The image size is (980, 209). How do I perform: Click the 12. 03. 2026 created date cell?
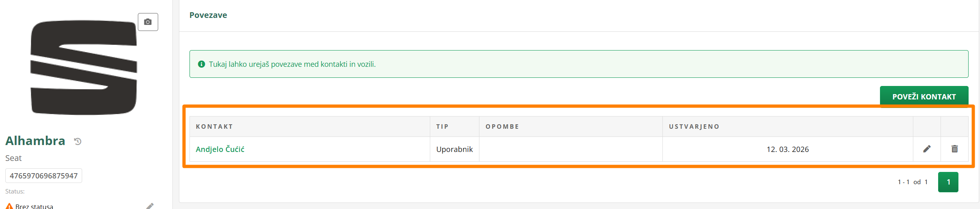[787, 150]
